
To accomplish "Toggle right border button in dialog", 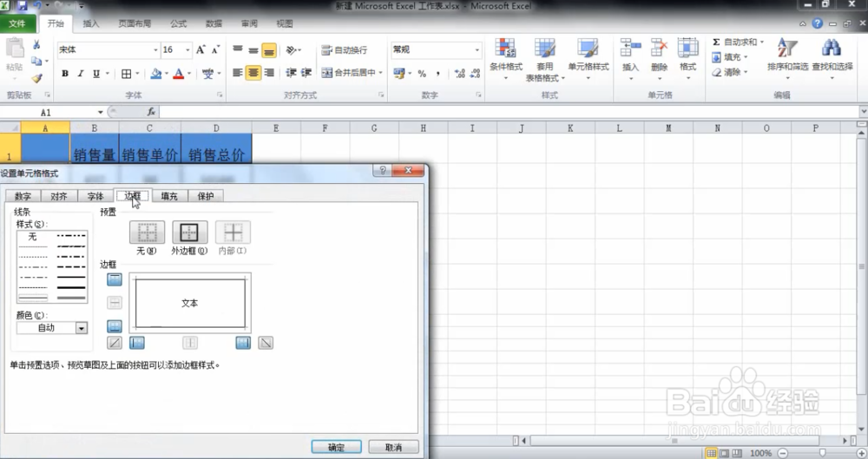I will (x=243, y=344).
